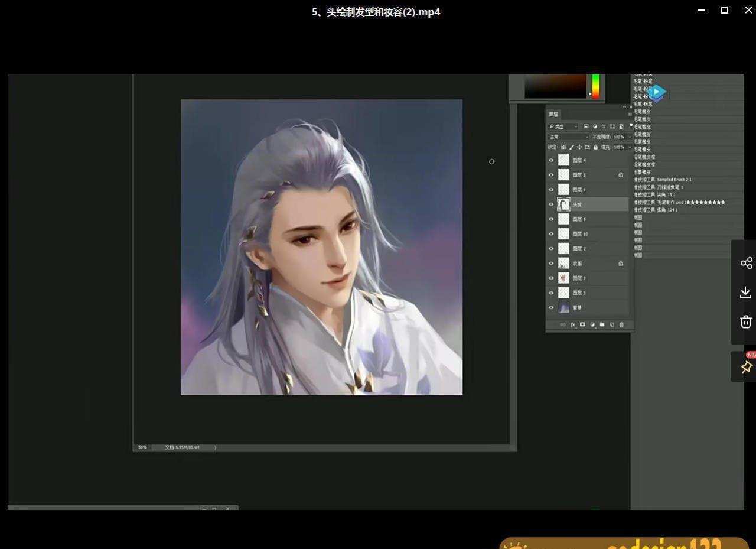Hide the 图层 7 layer
The image size is (756, 549).
(551, 249)
